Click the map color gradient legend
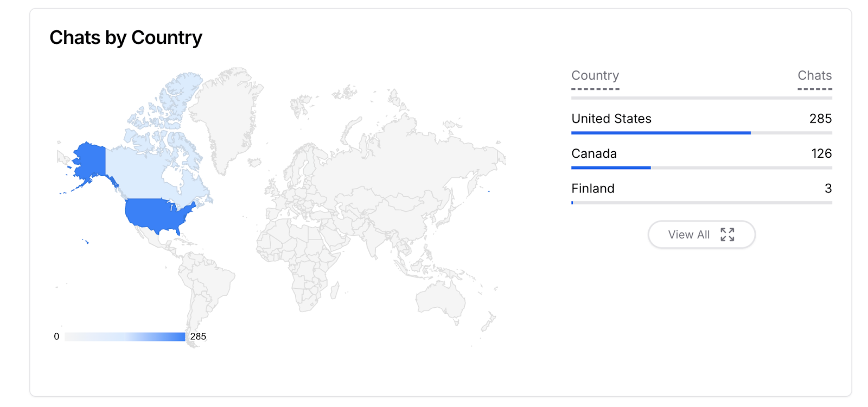868x407 pixels. point(125,337)
